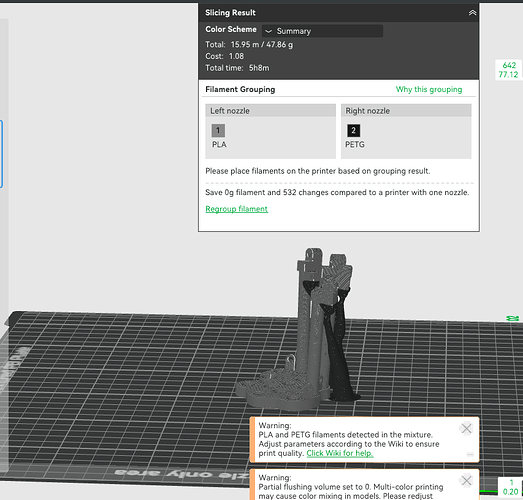Click the layer slider top value 642
This screenshot has width=523, height=500.
[x=509, y=65]
